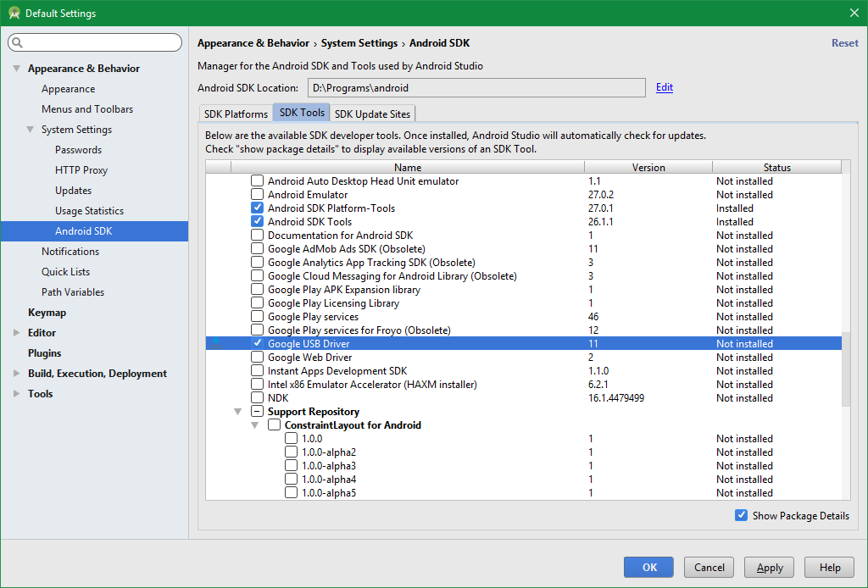Click the search magnifier icon in settings

(17, 42)
